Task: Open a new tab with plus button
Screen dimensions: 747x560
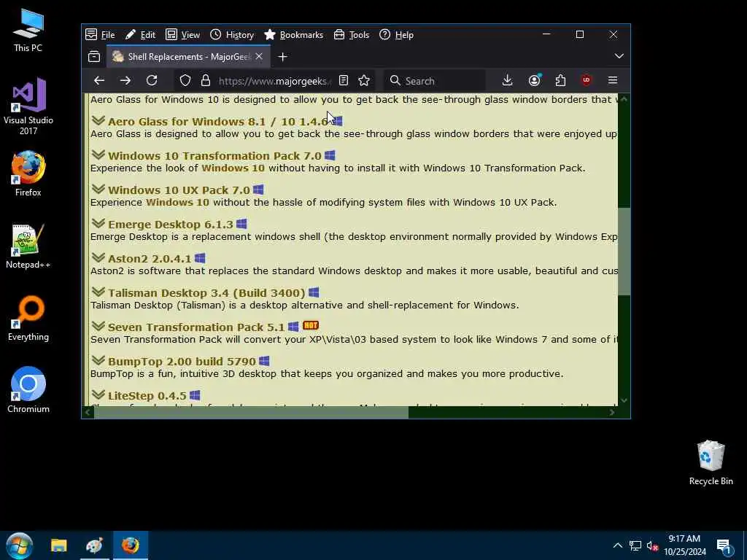Action: click(x=282, y=57)
